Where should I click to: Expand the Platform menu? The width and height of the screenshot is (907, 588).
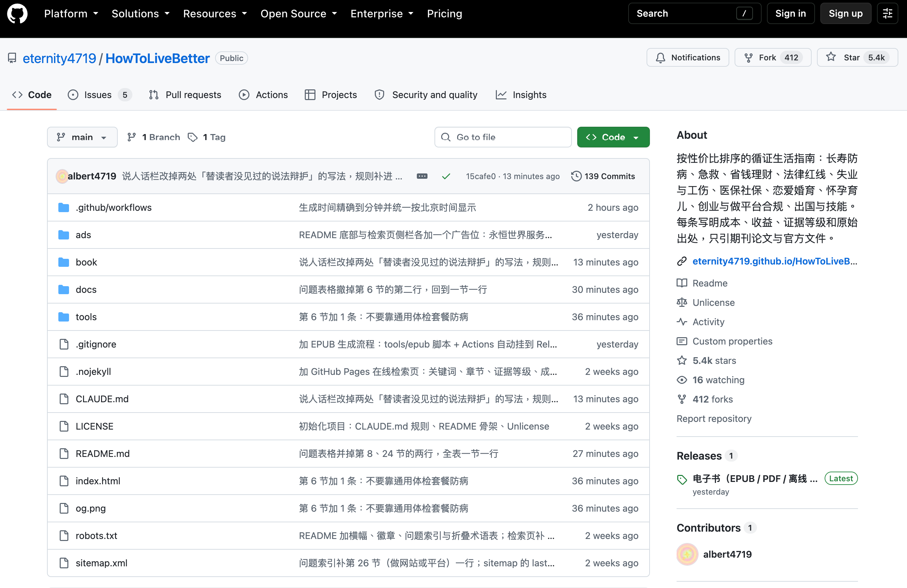click(x=71, y=14)
